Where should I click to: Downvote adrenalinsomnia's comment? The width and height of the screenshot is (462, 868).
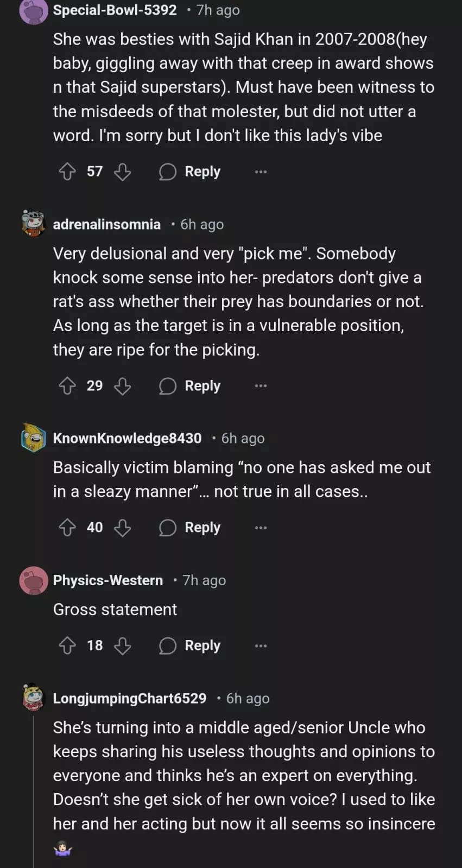(123, 386)
